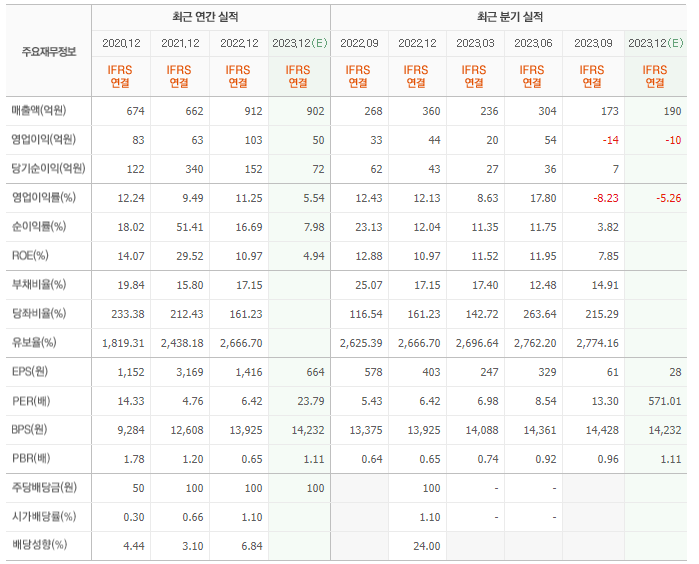Image resolution: width=699 pixels, height=564 pixels.
Task: Click the 50 dividend per share value
Action: tap(139, 488)
